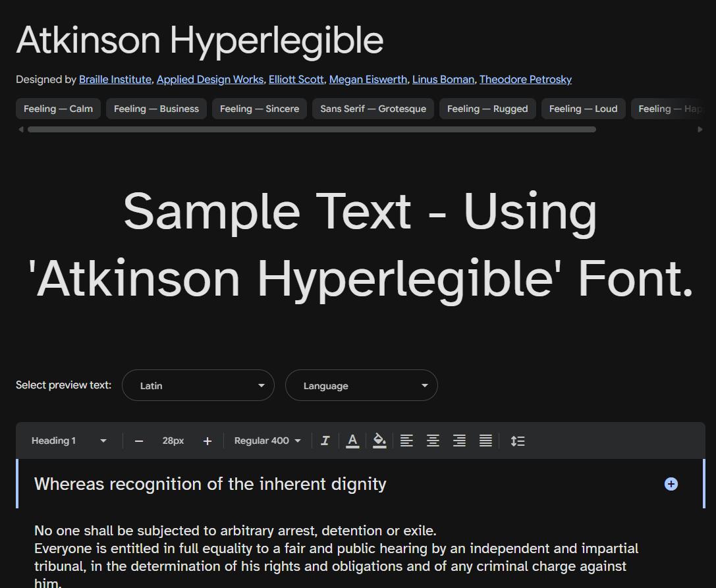Open the Megan Eiswerth designer link
Screen dimensions: 716x588
pyautogui.click(x=368, y=80)
